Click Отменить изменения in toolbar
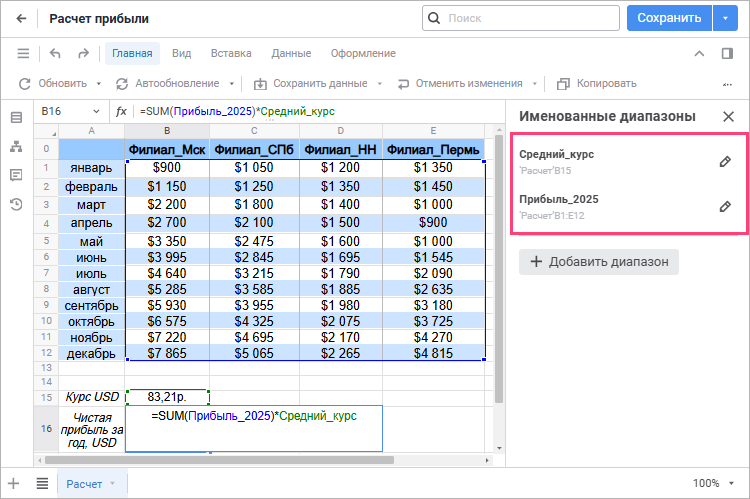This screenshot has width=750, height=499. [x=460, y=84]
